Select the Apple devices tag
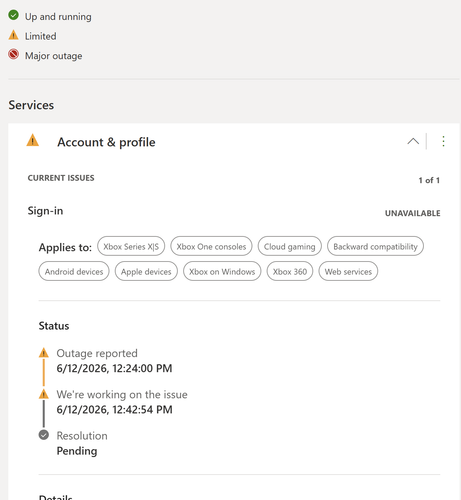 point(146,271)
